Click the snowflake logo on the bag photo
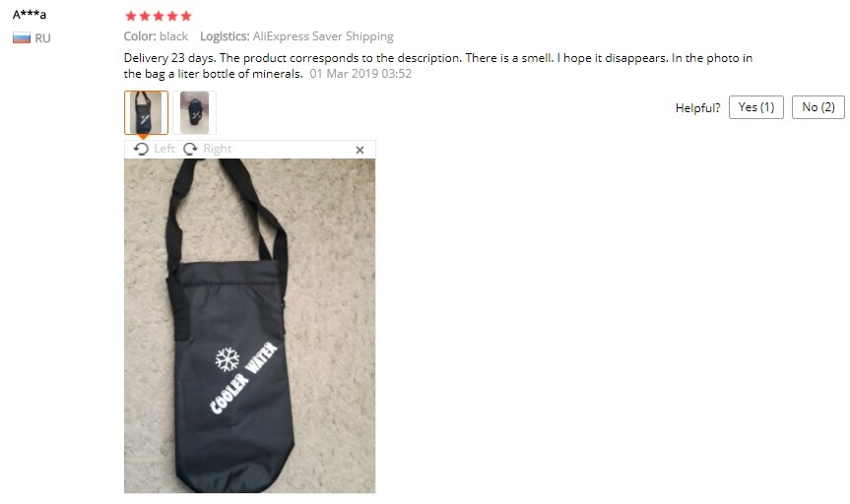Image resolution: width=850 pixels, height=504 pixels. pos(227,359)
